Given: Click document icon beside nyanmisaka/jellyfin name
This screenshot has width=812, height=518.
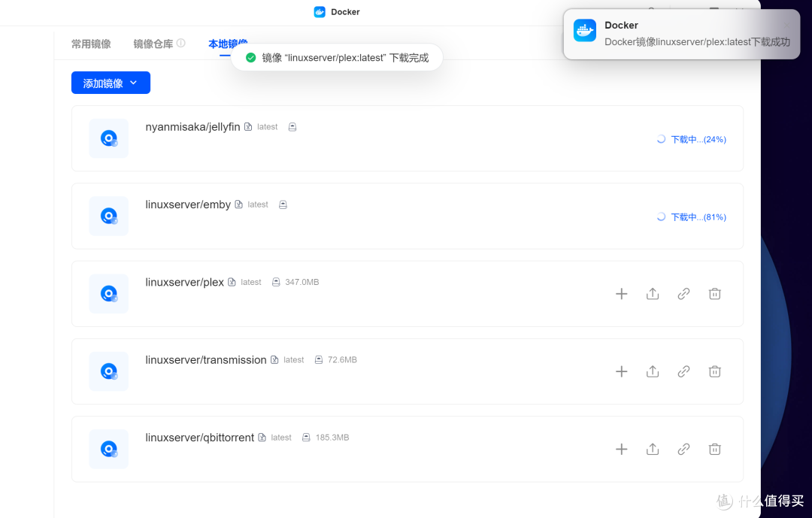Looking at the screenshot, I should pos(248,127).
